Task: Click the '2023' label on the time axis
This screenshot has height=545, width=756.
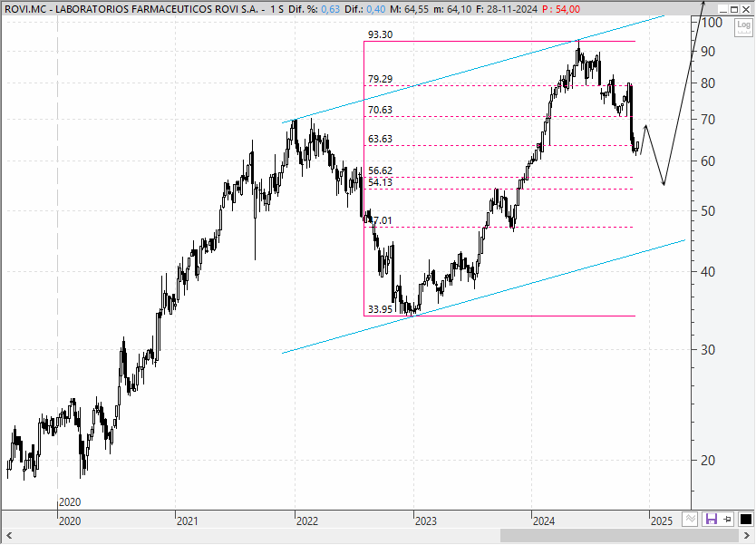Action: (426, 521)
